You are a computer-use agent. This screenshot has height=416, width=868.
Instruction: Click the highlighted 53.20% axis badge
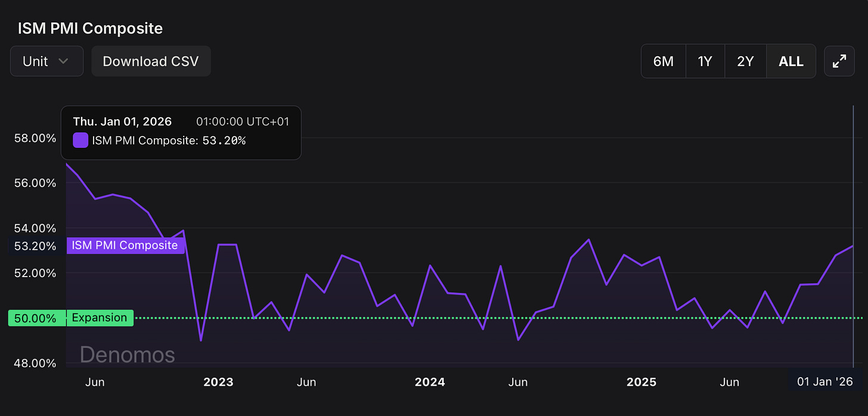[35, 246]
